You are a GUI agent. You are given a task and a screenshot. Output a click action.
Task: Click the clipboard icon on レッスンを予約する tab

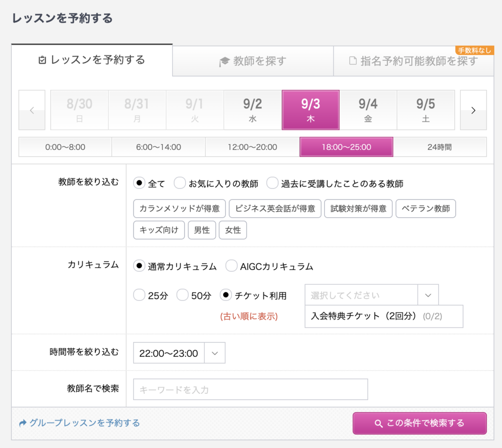pyautogui.click(x=42, y=60)
